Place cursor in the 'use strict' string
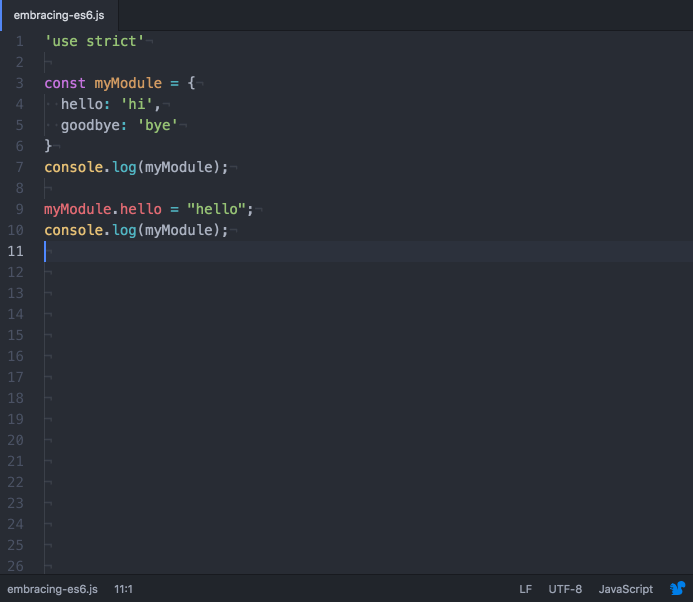 (x=95, y=41)
